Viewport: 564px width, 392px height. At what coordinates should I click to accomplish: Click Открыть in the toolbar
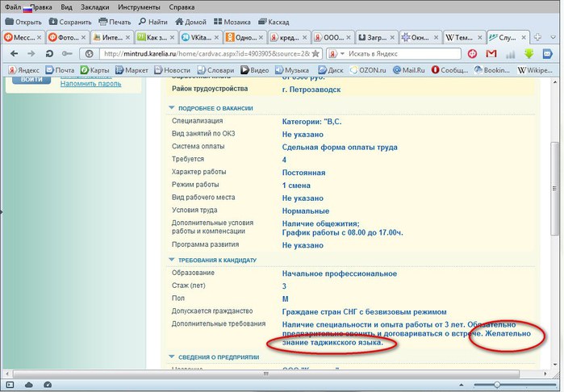[x=23, y=22]
